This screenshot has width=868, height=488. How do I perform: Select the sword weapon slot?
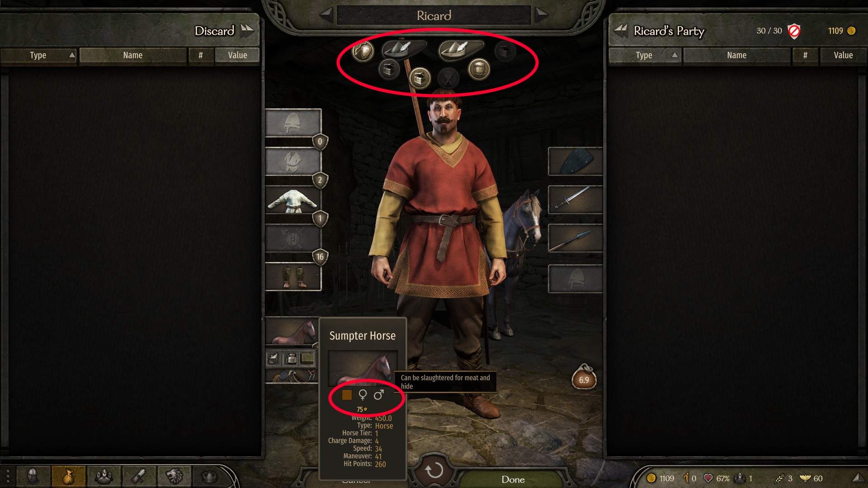575,199
